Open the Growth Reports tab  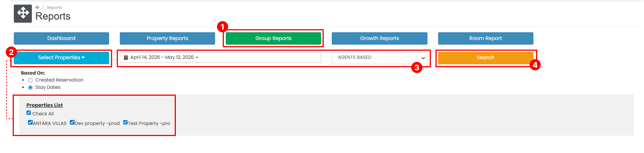[x=379, y=38]
